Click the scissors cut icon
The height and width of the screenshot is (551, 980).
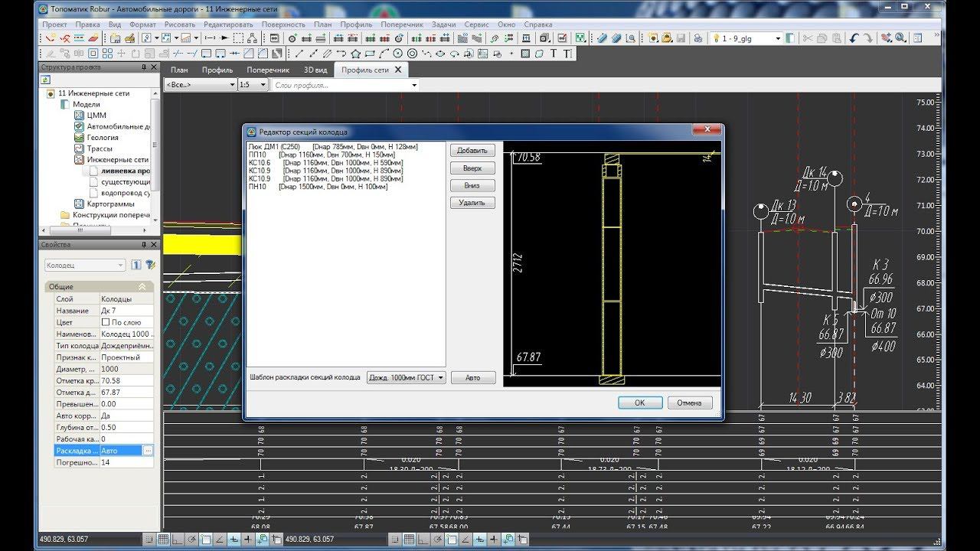click(x=807, y=38)
